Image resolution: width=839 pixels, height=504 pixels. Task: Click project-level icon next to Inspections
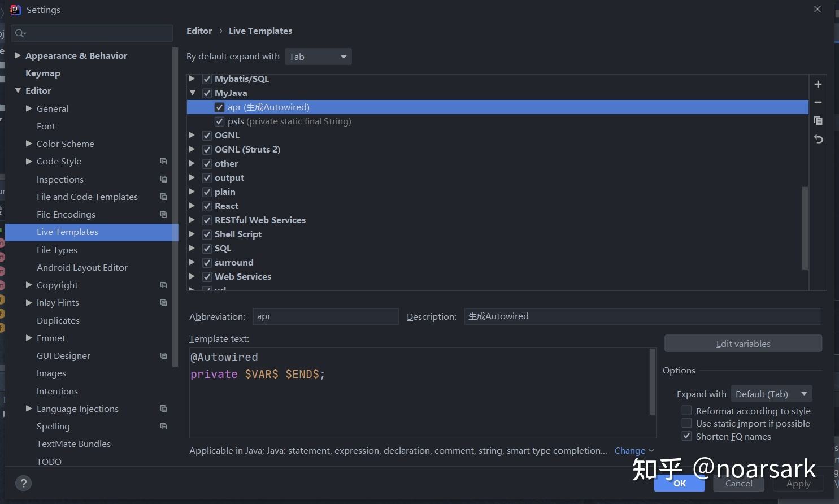pos(163,179)
